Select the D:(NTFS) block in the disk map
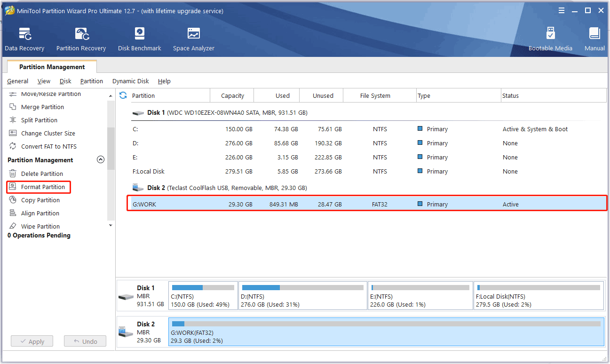The image size is (610, 364). point(303,296)
